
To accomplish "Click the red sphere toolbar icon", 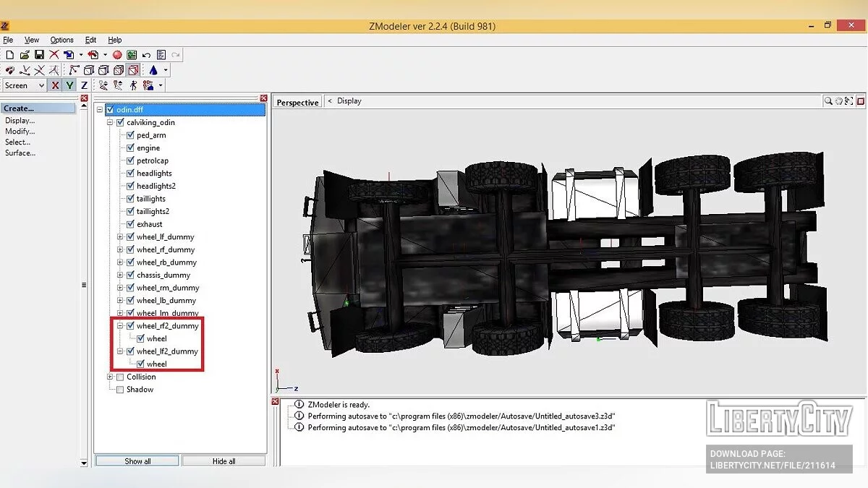I will tap(117, 55).
